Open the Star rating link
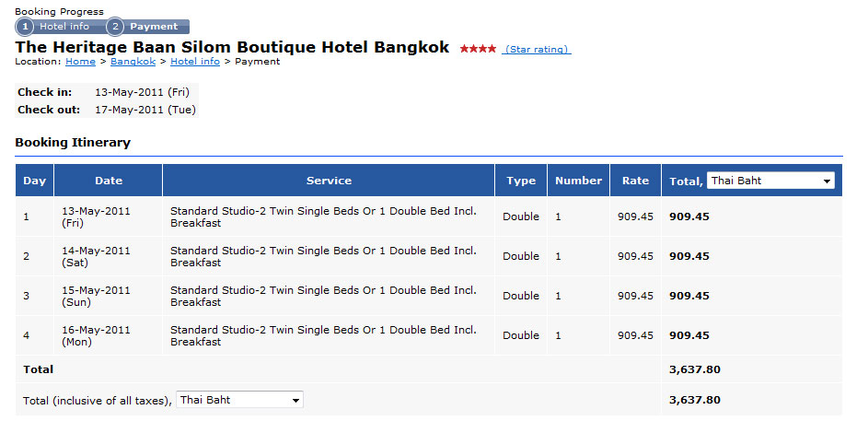The image size is (868, 433). click(537, 49)
